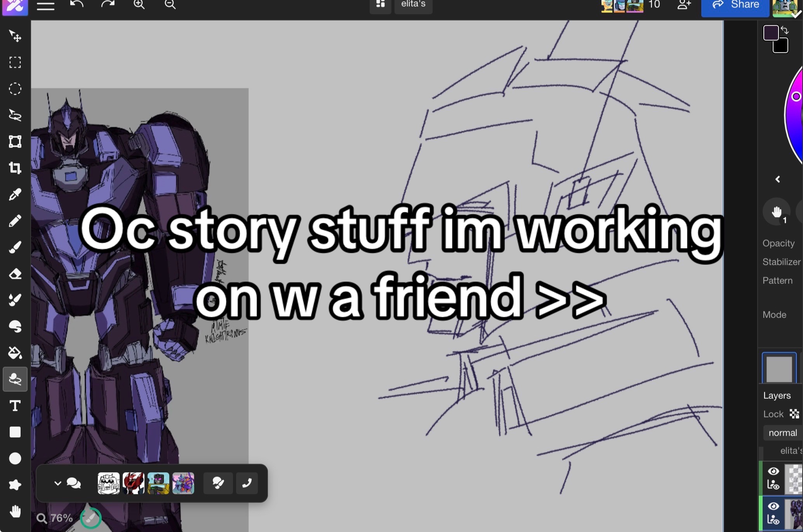Open the zoom level 76% control
Screen dimensions: 803x532
55,518
